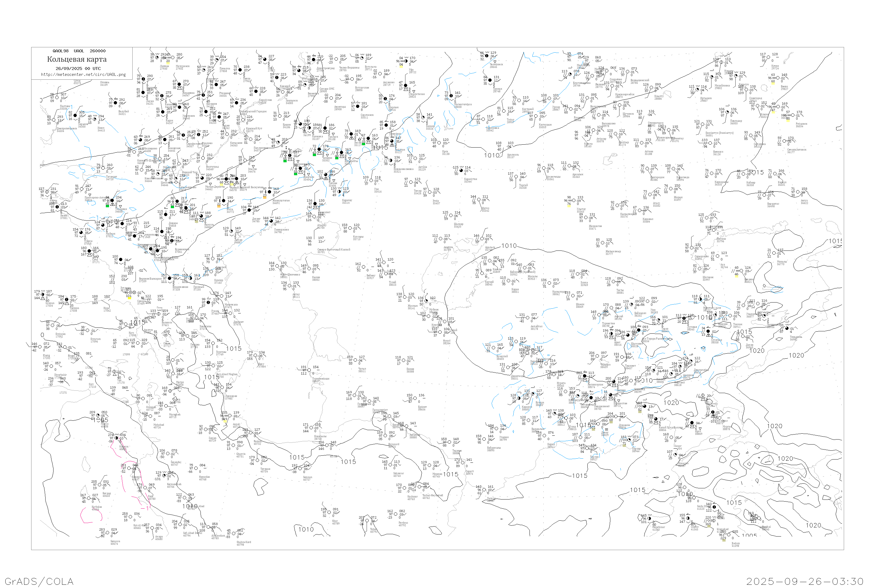Select the open station circle above Жетыконыр

click(x=603, y=243)
